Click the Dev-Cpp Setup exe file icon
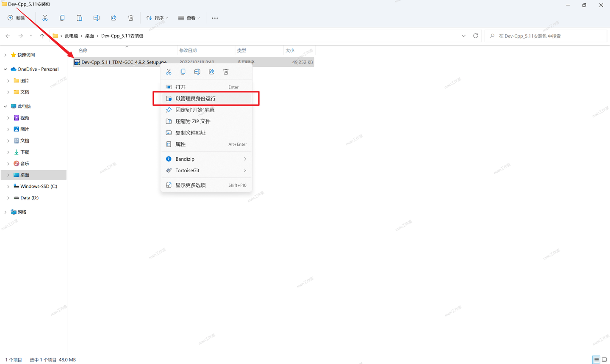Screen dimensions: 610x364 point(77,62)
